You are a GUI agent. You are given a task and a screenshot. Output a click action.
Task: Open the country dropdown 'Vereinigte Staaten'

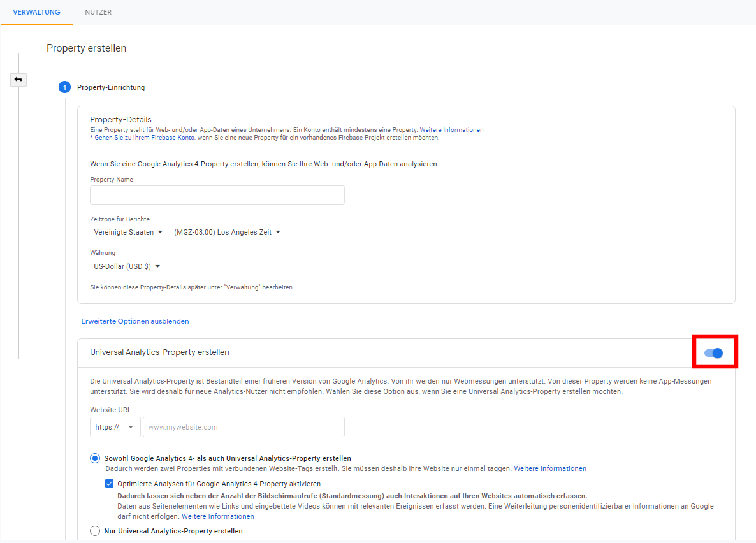point(128,232)
